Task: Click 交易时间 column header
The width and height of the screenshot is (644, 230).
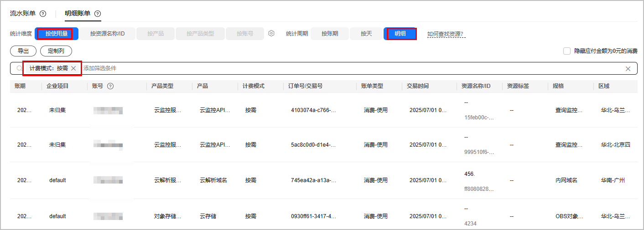Action: click(418, 86)
